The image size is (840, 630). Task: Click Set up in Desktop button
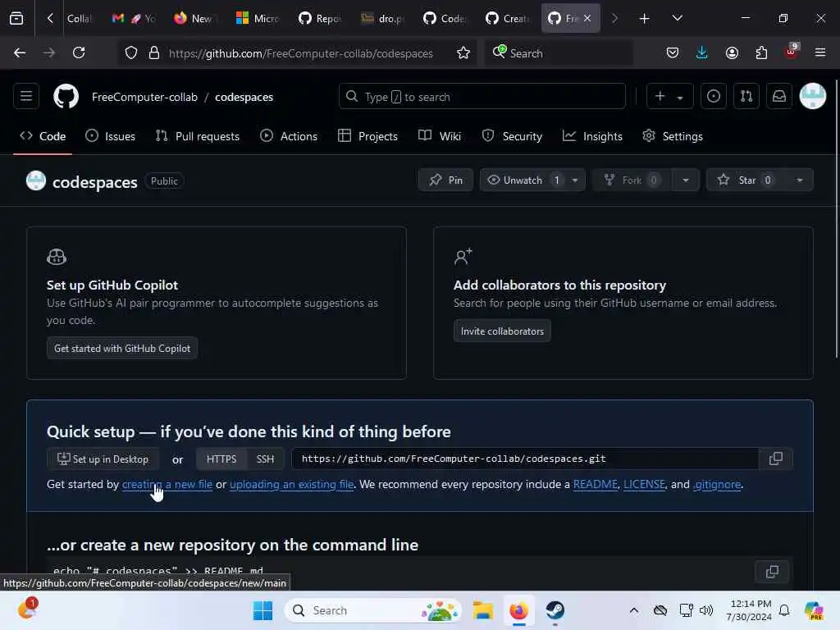click(103, 459)
